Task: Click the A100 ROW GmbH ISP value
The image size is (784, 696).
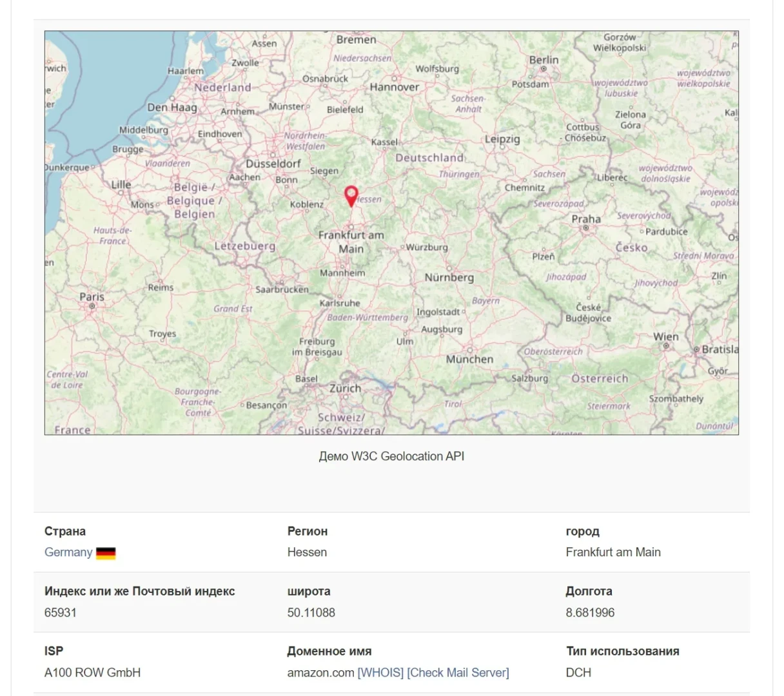Action: (x=92, y=673)
